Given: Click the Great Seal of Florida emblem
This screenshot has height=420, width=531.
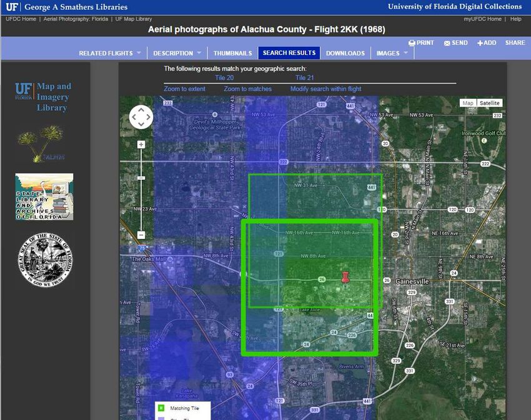Looking at the screenshot, I should (45, 260).
